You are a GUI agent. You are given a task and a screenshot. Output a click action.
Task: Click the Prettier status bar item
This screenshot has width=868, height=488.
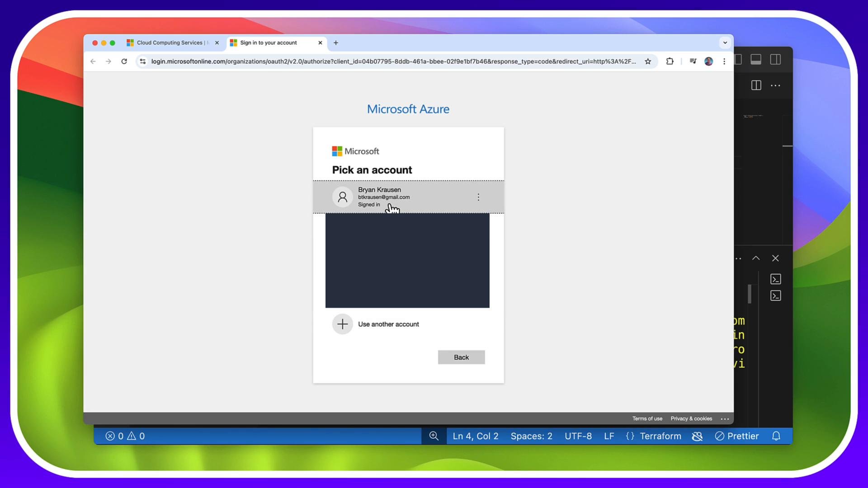point(737,436)
